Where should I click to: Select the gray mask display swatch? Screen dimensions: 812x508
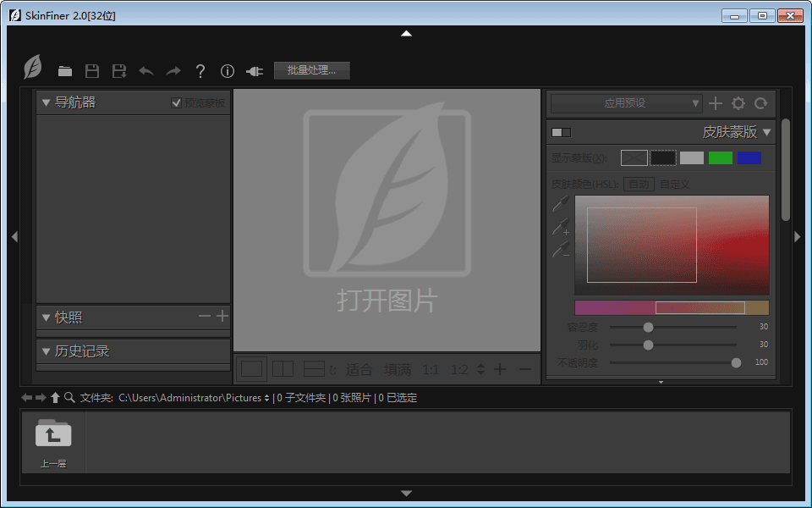tap(692, 157)
